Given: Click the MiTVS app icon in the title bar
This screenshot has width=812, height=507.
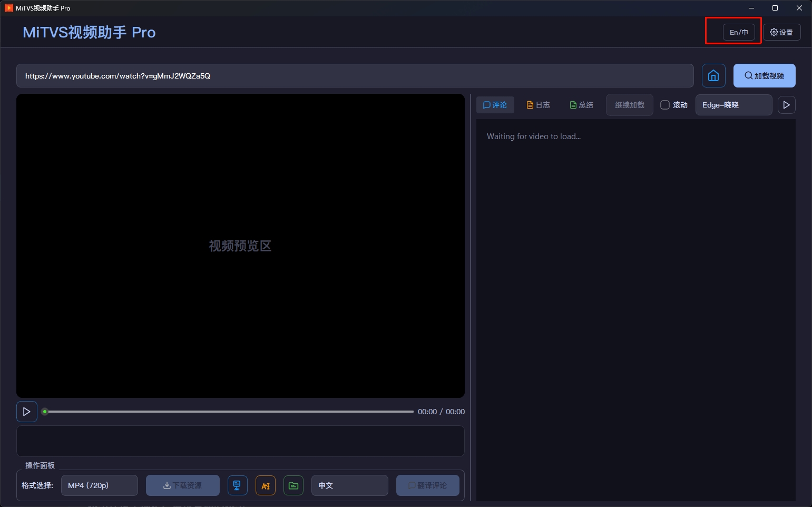Looking at the screenshot, I should tap(8, 8).
